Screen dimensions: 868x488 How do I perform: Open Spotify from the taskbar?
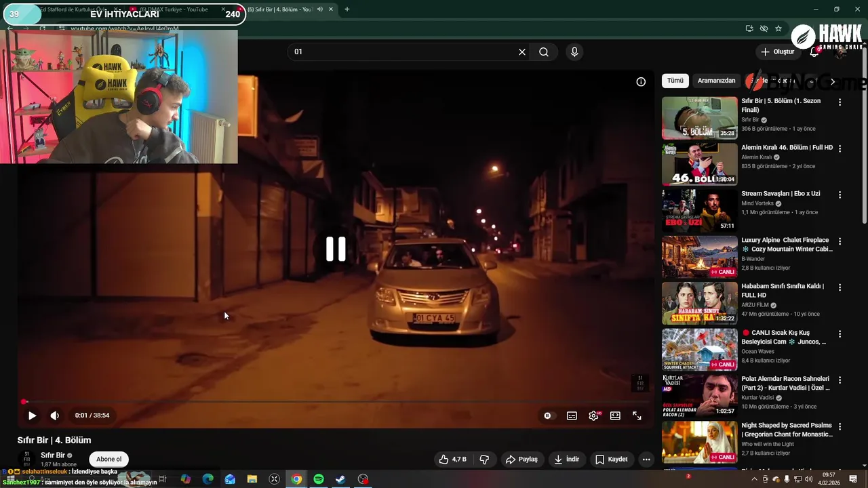(x=319, y=479)
